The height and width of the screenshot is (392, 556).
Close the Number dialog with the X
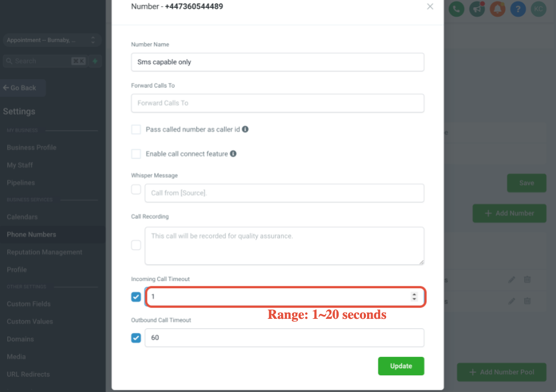pyautogui.click(x=430, y=6)
